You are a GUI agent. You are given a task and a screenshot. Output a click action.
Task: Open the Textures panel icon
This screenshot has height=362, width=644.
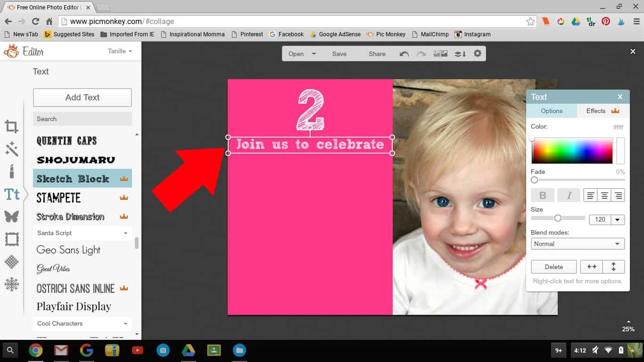click(x=12, y=262)
